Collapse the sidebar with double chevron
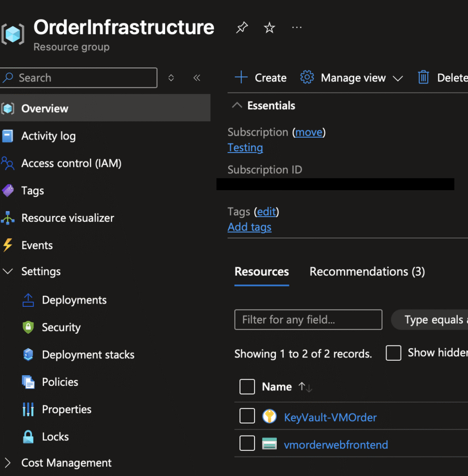 197,78
